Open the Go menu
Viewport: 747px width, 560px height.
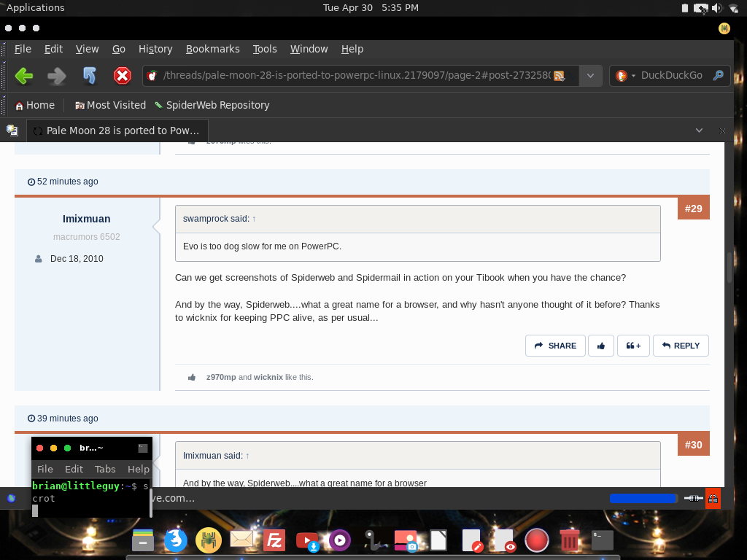point(119,49)
